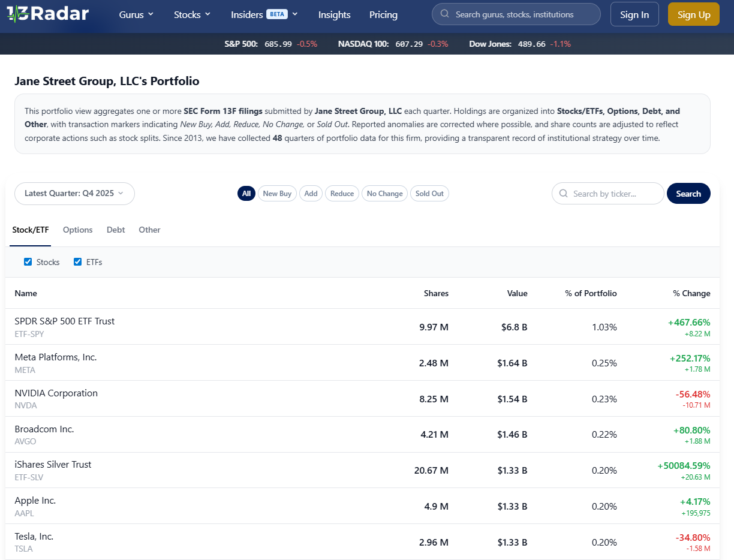Select the New Buy filter pill
The width and height of the screenshot is (734, 560).
(x=277, y=194)
